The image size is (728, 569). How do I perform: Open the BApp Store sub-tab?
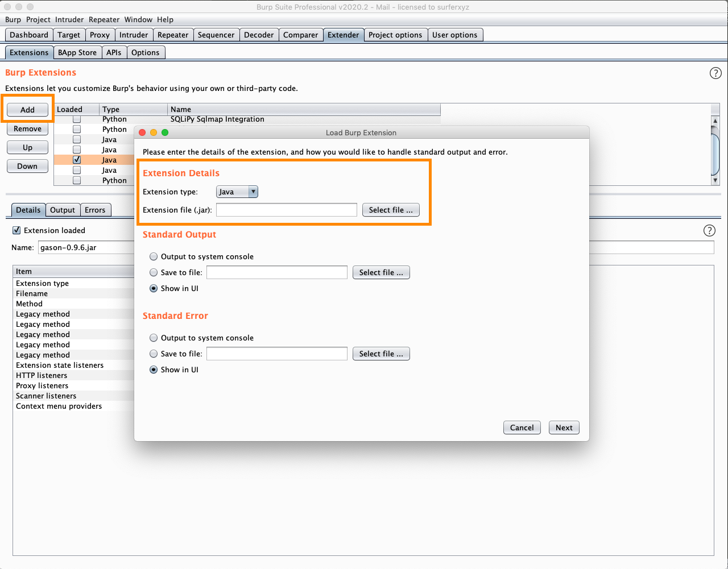(77, 52)
